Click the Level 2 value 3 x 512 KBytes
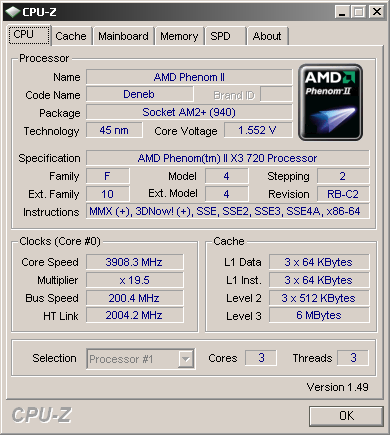390x435 pixels. pos(319,298)
